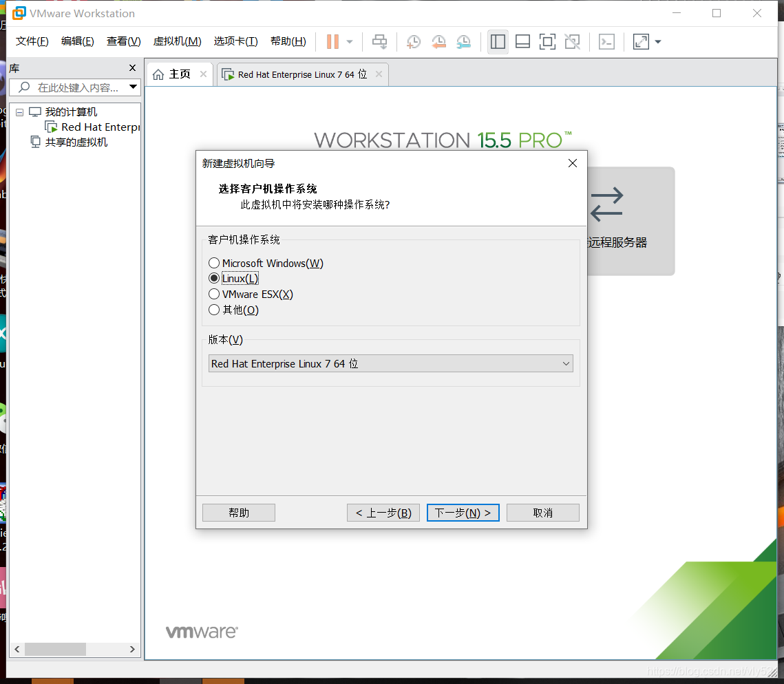The width and height of the screenshot is (784, 684).
Task: Open the console view icon
Action: (x=606, y=42)
